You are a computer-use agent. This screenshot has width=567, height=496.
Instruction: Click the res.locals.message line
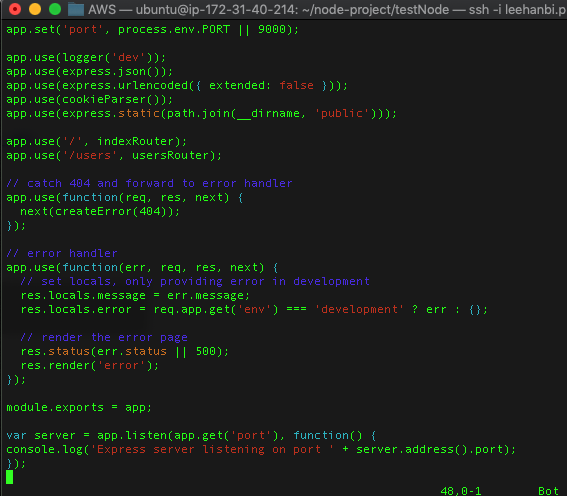(x=135, y=295)
